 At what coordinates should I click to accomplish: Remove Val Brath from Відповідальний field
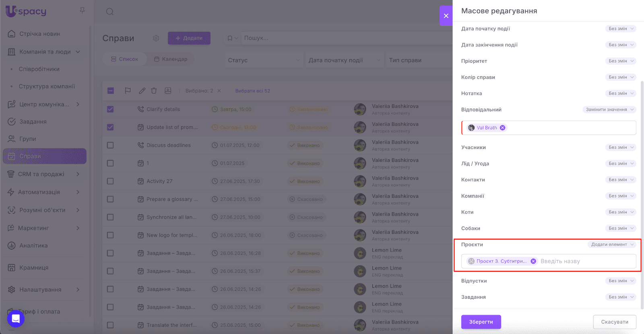502,128
